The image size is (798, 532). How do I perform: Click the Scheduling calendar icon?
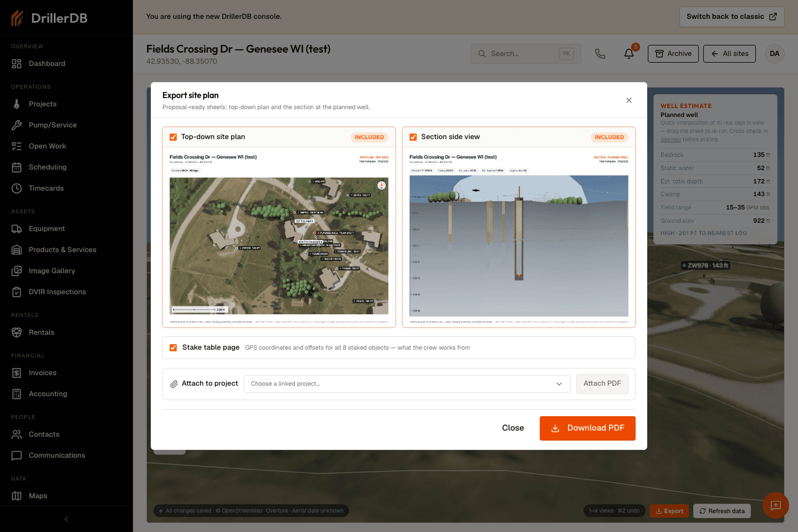click(x=17, y=167)
